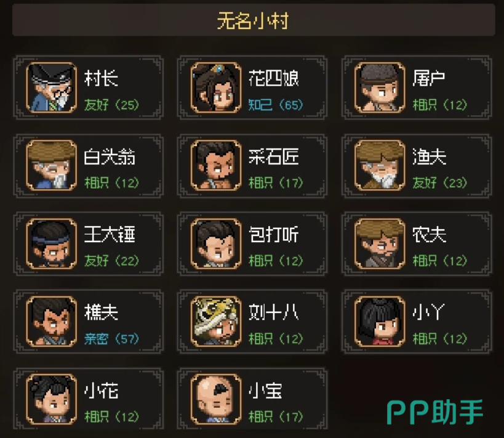Image resolution: width=504 pixels, height=438 pixels.
Task: Select the 农夫 farmer card
Action: [x=417, y=243]
